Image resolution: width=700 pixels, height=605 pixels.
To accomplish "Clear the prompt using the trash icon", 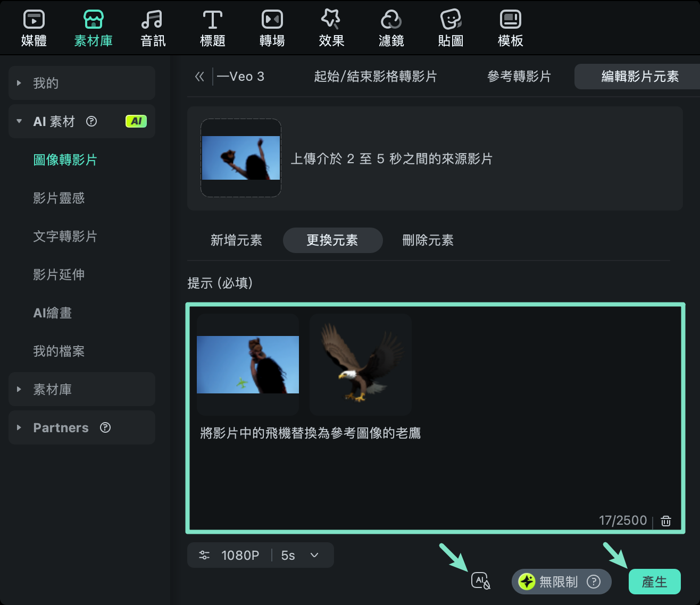I will point(666,521).
